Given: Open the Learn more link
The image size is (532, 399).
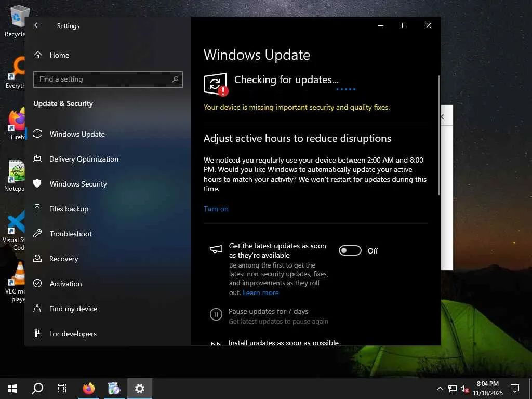Looking at the screenshot, I should pos(261,293).
